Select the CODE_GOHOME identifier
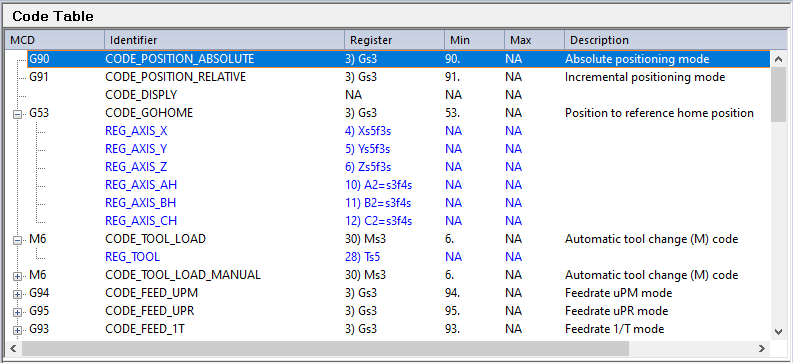 tap(149, 113)
